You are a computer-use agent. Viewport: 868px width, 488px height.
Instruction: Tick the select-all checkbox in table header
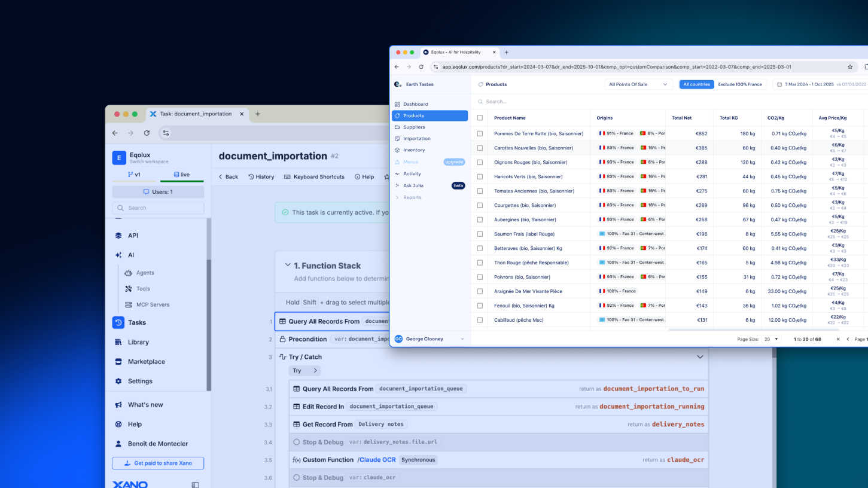pos(480,118)
